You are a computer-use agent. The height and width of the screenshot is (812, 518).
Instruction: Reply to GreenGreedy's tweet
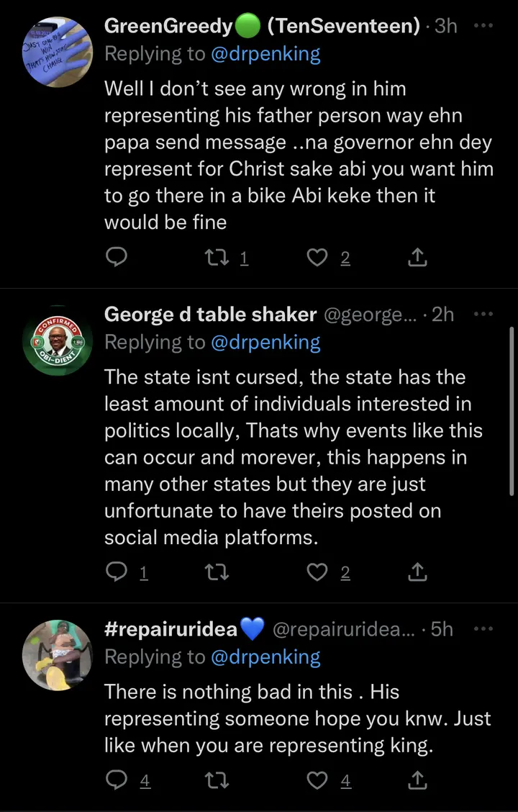tap(117, 257)
